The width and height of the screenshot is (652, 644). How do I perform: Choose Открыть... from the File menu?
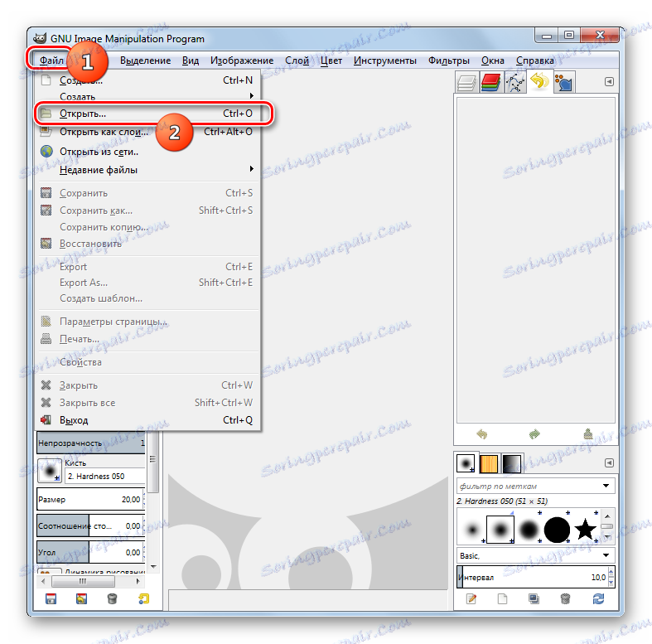tap(147, 114)
